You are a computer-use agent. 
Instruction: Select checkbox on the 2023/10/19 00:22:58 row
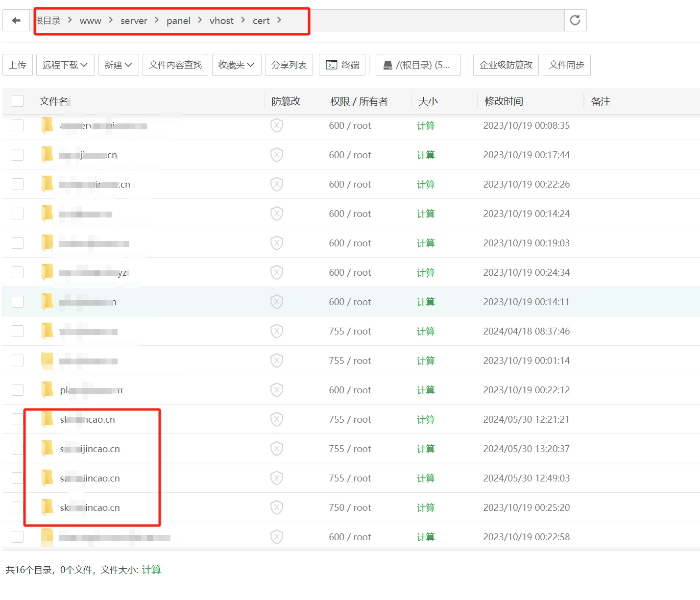point(18,537)
